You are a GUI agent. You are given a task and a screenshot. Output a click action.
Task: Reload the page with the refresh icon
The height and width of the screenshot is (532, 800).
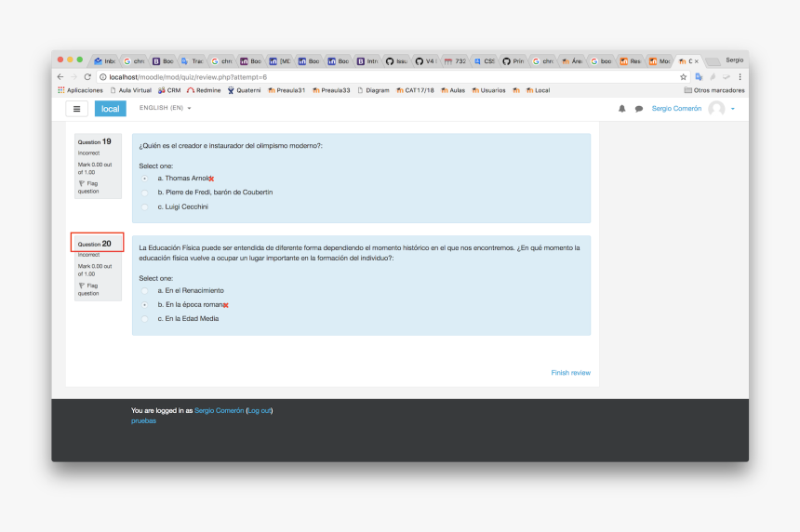pos(87,77)
